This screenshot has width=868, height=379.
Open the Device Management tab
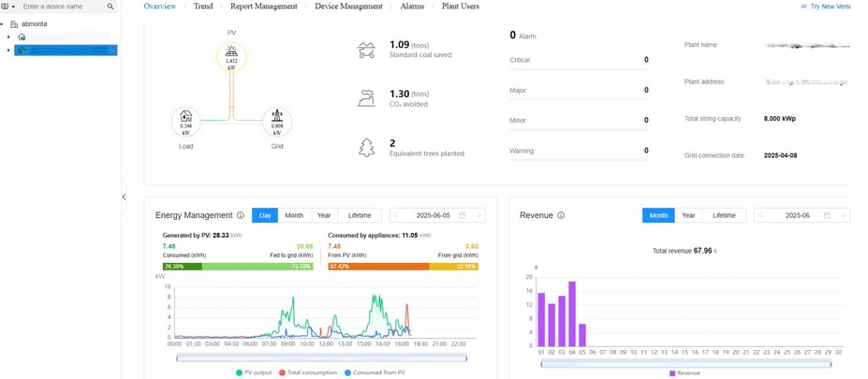tap(348, 7)
